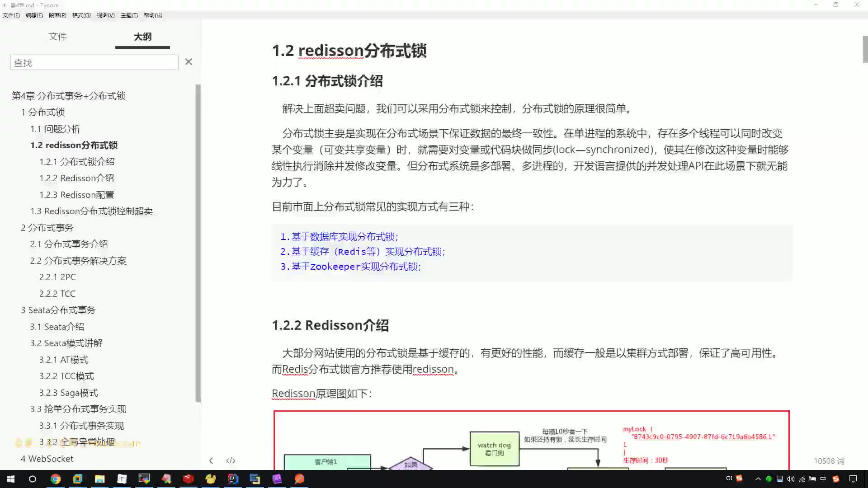The width and height of the screenshot is (868, 488).
Task: Open the yellow duck app on taskbar
Action: (210, 479)
